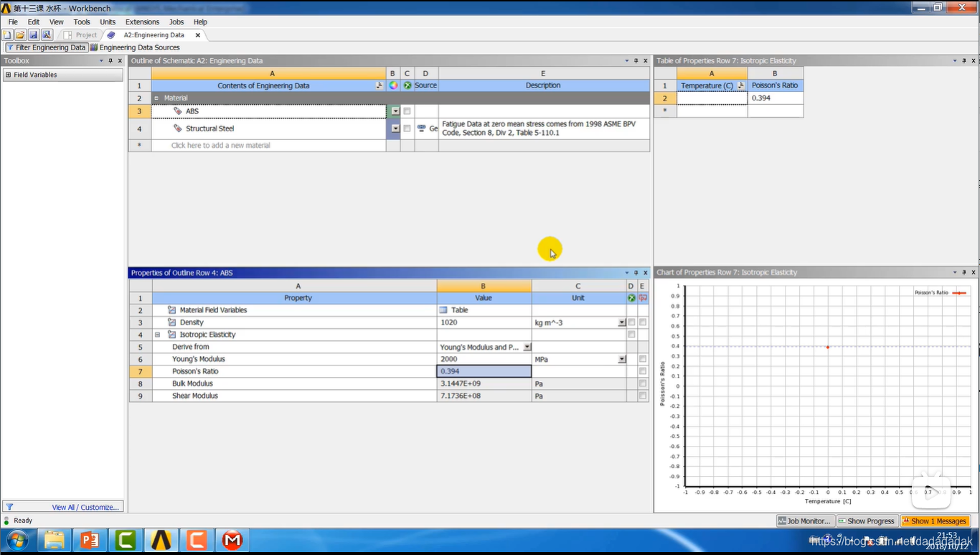
Task: Expand Field Variables in Toolbox
Action: coord(8,75)
